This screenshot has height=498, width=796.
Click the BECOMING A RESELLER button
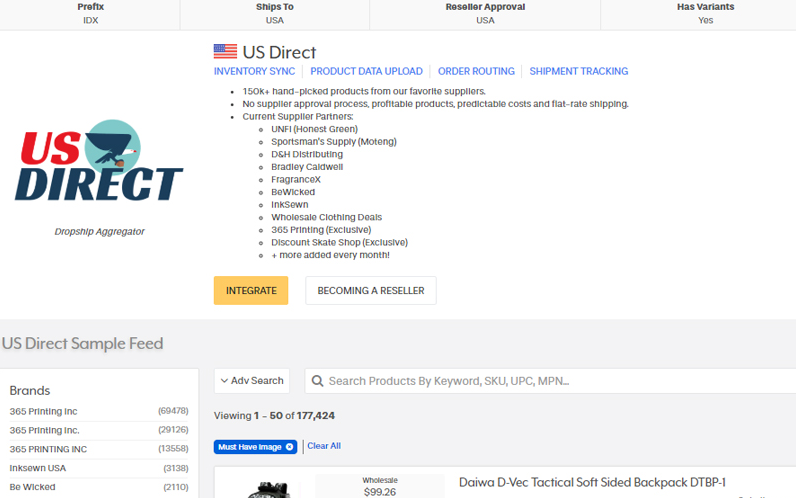coord(371,290)
